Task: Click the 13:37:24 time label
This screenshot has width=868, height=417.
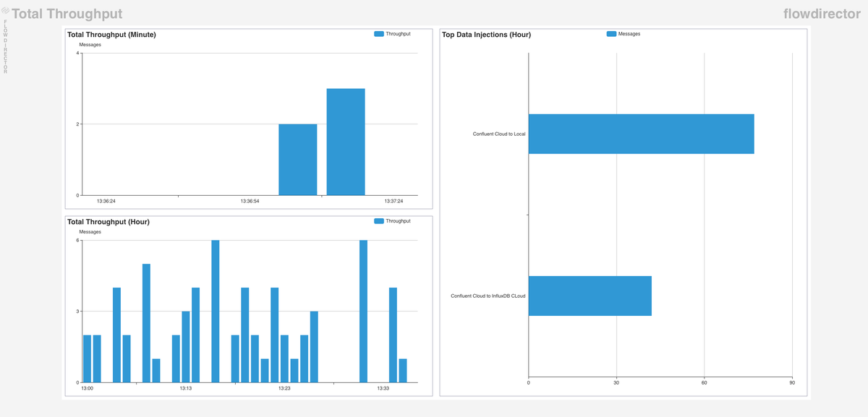Action: point(393,201)
